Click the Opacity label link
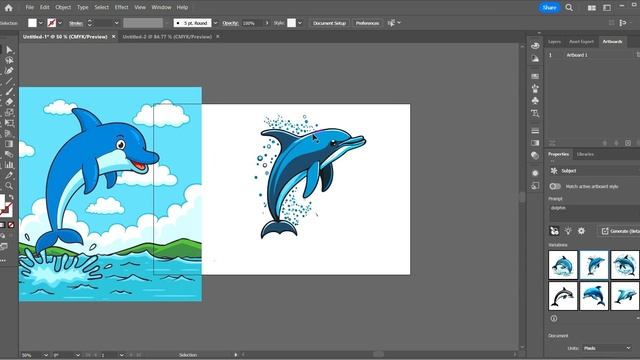 [x=230, y=23]
